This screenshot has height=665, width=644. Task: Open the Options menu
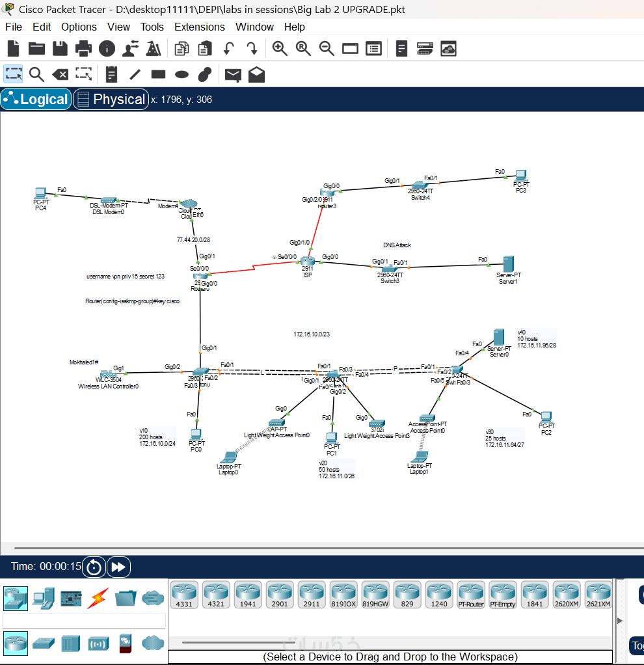pyautogui.click(x=79, y=27)
